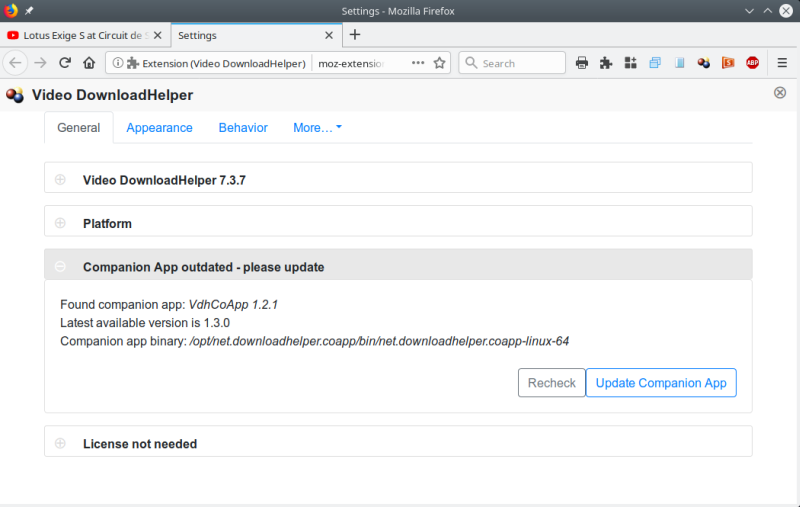This screenshot has height=507, width=800.
Task: Click the companion app binary path text
Action: (379, 341)
